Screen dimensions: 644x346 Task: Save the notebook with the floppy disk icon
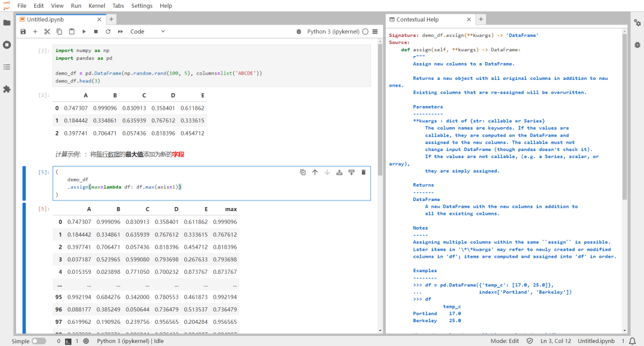point(23,32)
